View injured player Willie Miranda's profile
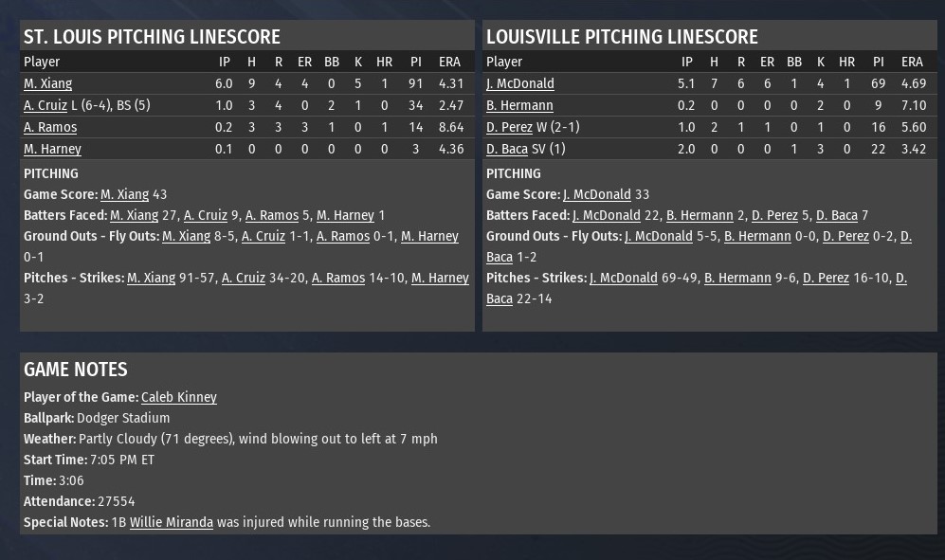945x560 pixels. point(171,522)
